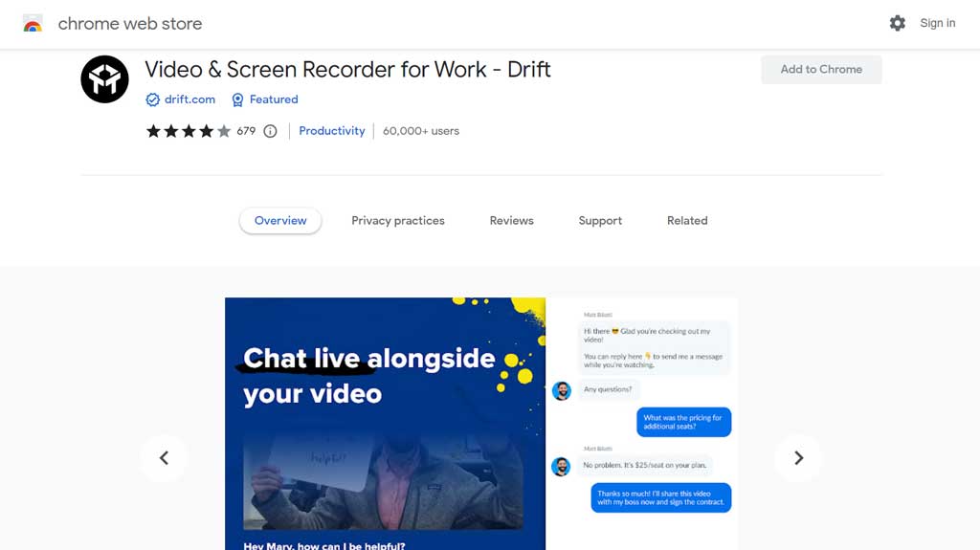Image resolution: width=980 pixels, height=550 pixels.
Task: Show previous screenshot with left arrow
Action: pyautogui.click(x=164, y=458)
